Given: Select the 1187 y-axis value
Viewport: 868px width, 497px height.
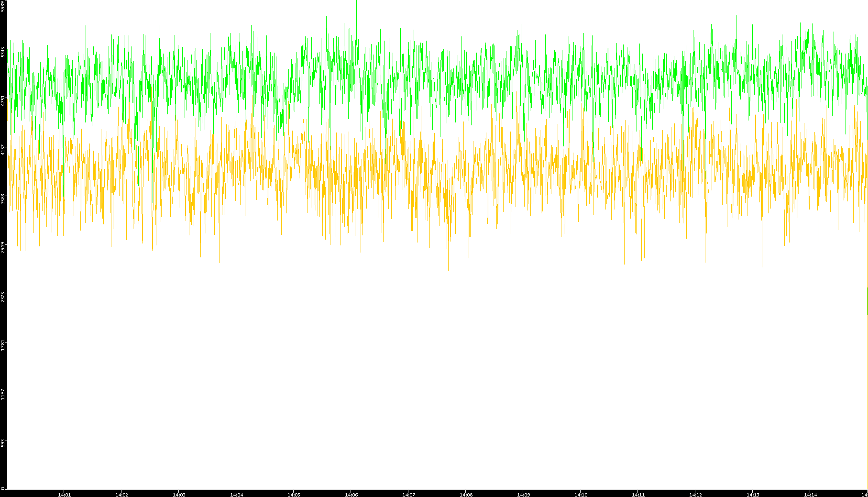Looking at the screenshot, I should [3, 394].
